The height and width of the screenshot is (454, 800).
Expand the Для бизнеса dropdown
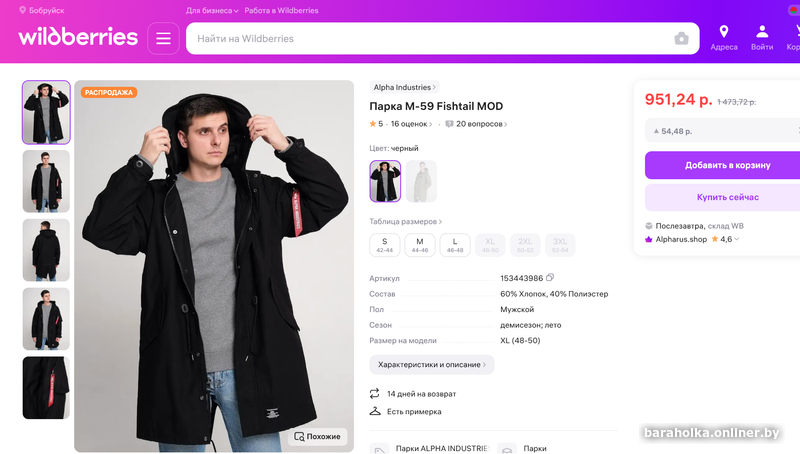tap(212, 11)
